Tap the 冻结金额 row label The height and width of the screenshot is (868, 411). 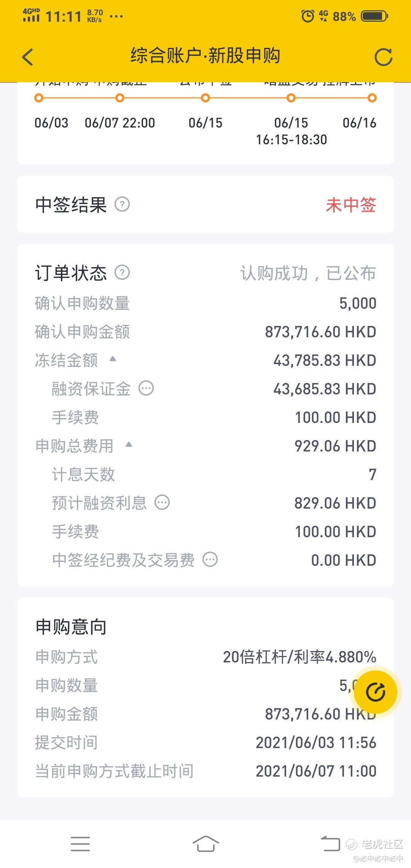click(x=66, y=360)
